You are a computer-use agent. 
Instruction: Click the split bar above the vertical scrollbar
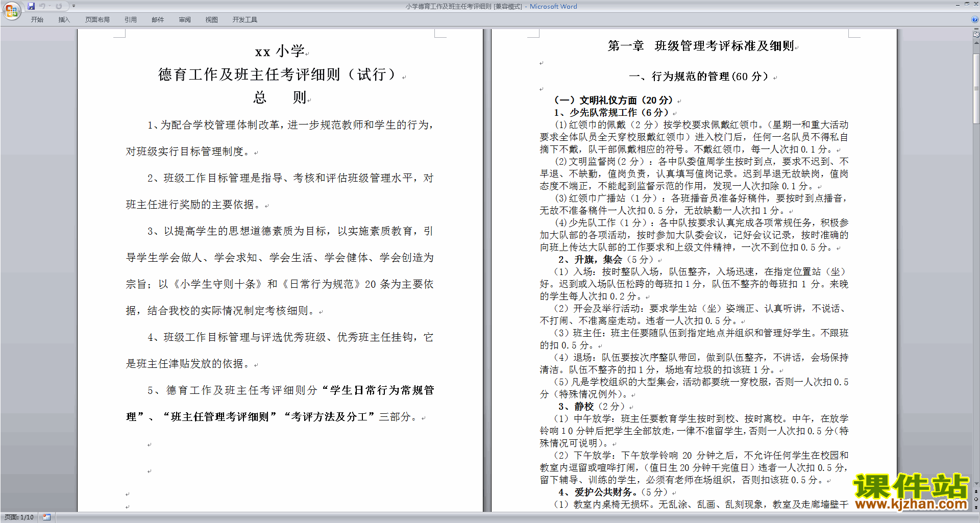click(x=976, y=29)
